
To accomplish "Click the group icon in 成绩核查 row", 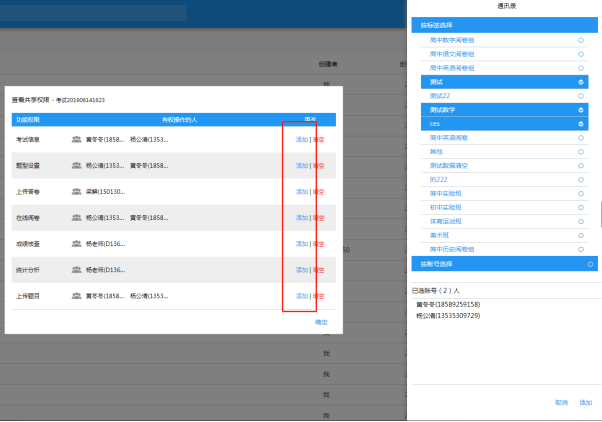I will click(76, 244).
